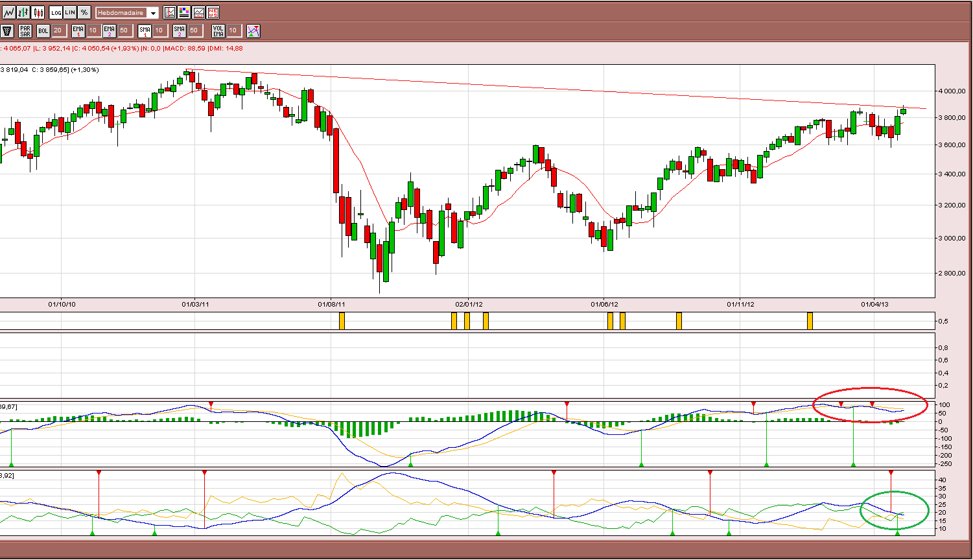
Task: Toggle the EMA 1 moving average
Action: coord(78,30)
